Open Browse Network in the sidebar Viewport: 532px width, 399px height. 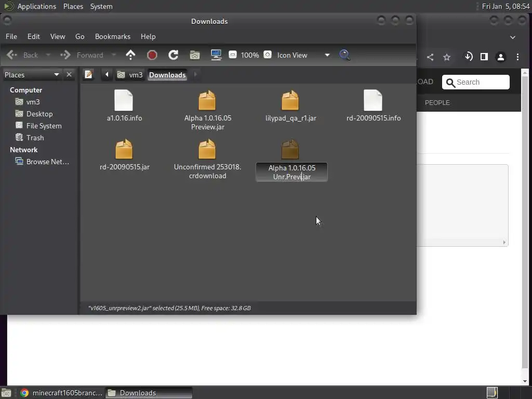(x=47, y=162)
